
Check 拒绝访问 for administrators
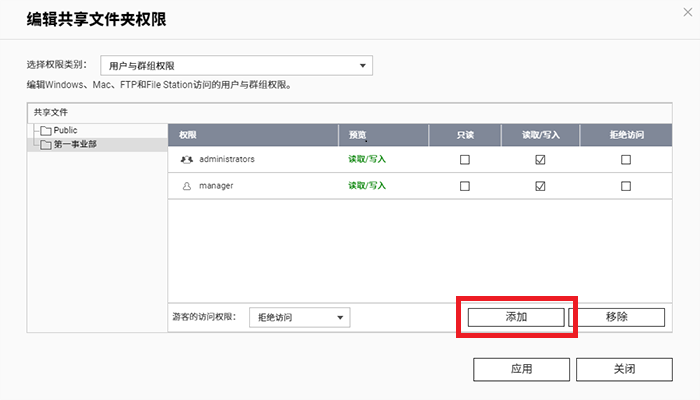[626, 159]
